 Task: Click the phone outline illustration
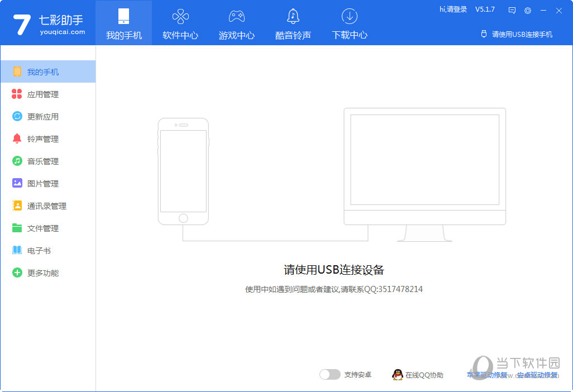coord(183,171)
